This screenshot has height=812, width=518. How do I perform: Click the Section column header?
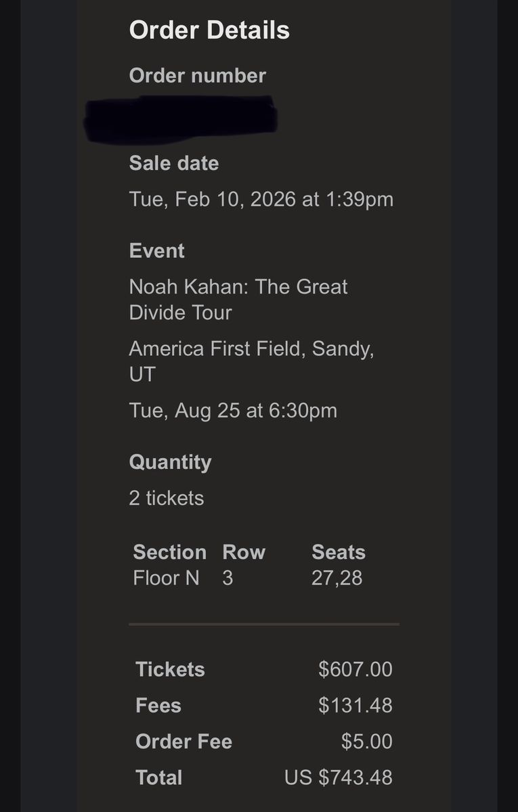pyautogui.click(x=169, y=552)
